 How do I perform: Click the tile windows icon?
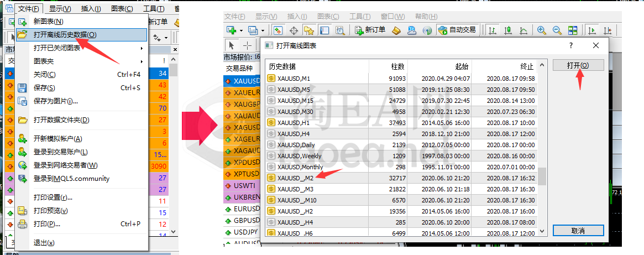(x=573, y=30)
